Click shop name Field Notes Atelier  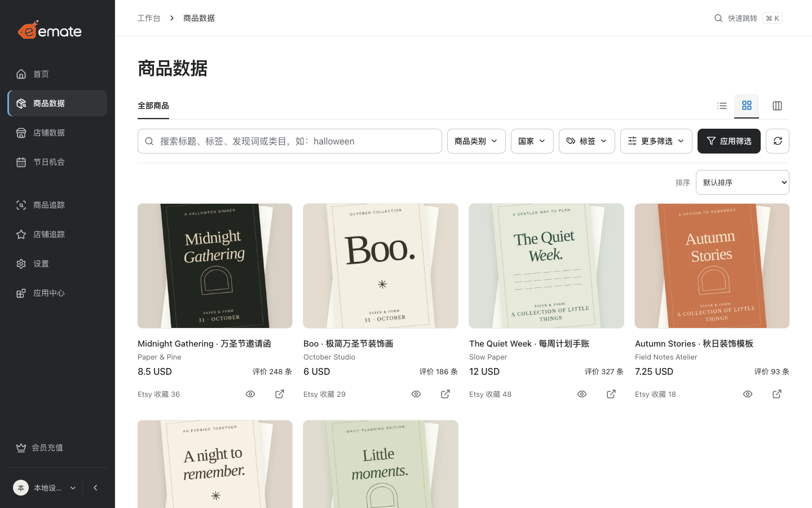pyautogui.click(x=666, y=357)
